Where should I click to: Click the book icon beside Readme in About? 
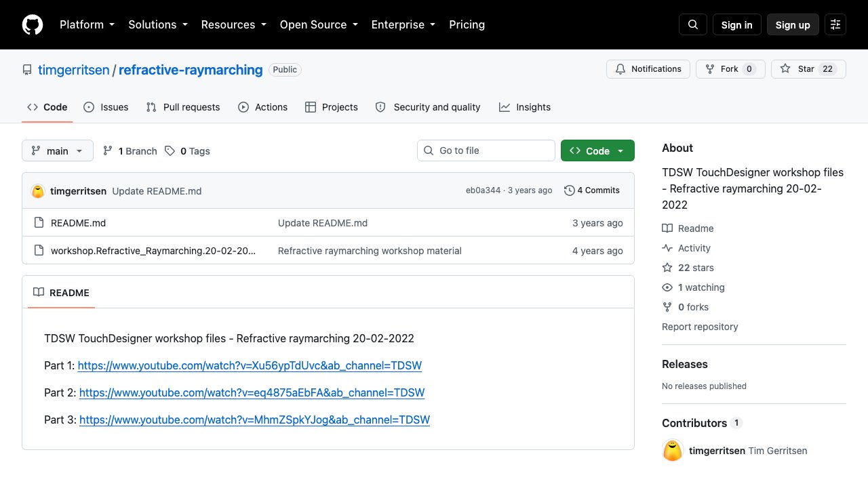[667, 228]
